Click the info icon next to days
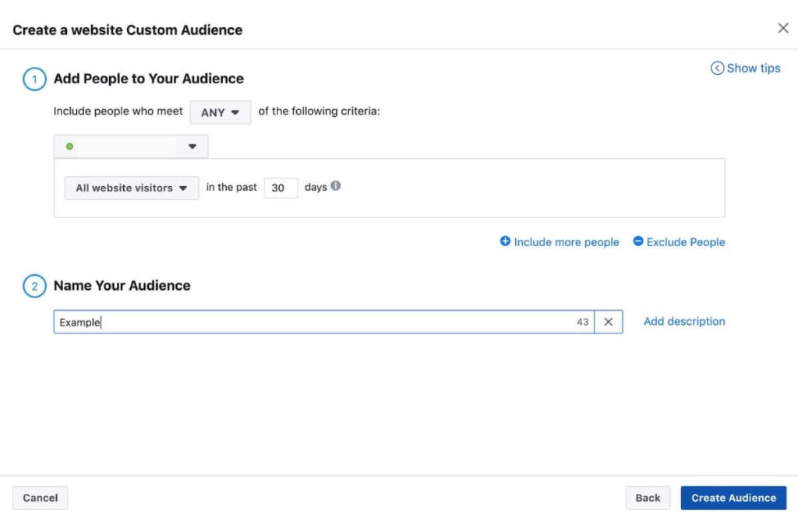Viewport: 798px width, 532px height. 336,186
